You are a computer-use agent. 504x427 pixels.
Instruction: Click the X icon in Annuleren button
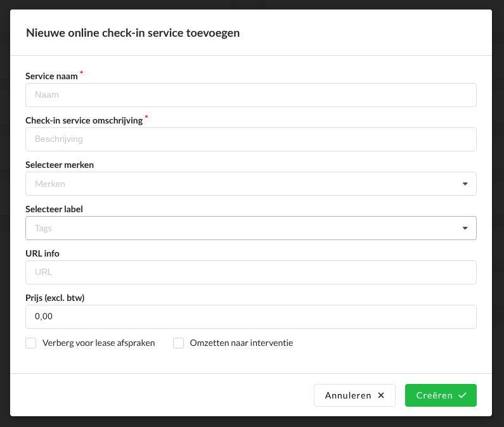381,395
